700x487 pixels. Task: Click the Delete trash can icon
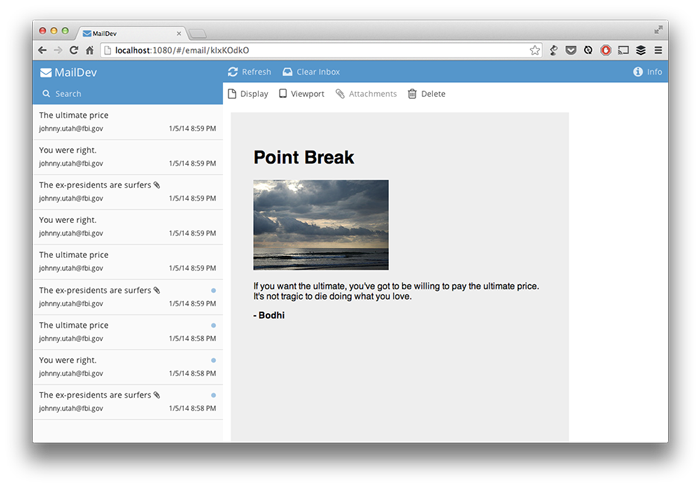pyautogui.click(x=412, y=94)
